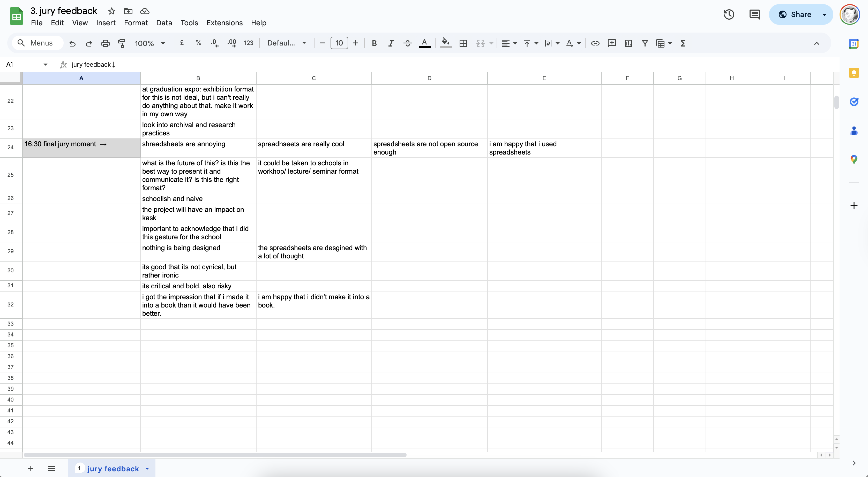Open the Format menu
The image size is (868, 477).
tap(136, 22)
